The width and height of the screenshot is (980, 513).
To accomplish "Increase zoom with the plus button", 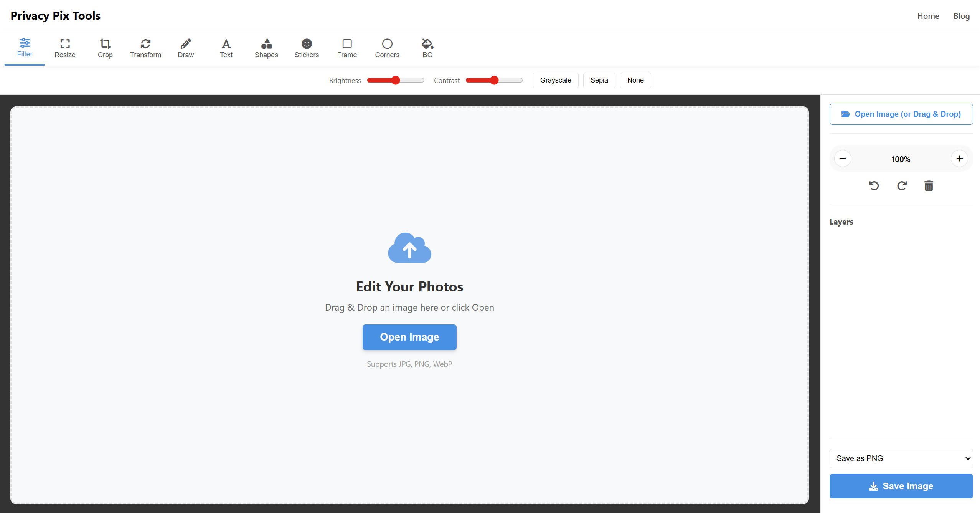I will click(x=959, y=159).
